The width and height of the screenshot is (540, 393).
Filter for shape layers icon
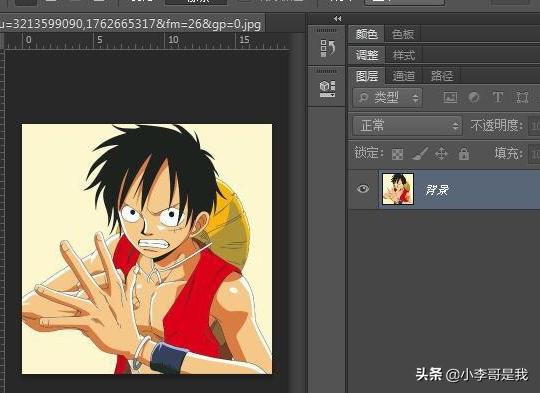522,98
